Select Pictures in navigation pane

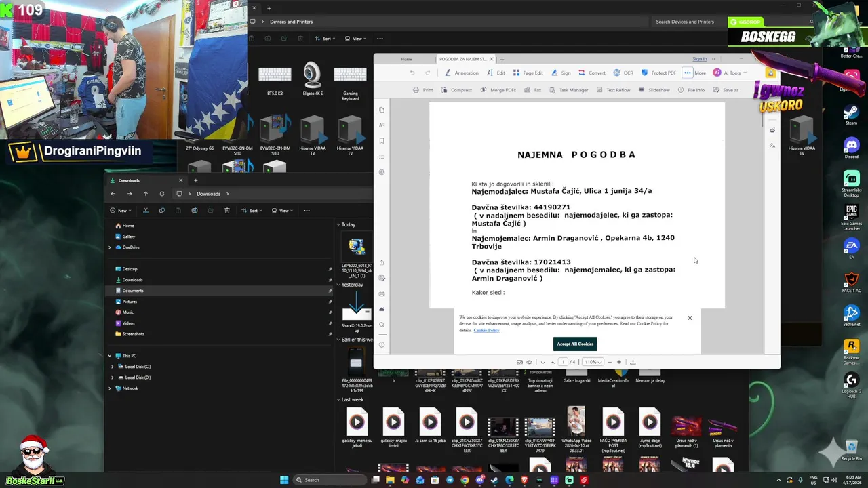click(129, 302)
